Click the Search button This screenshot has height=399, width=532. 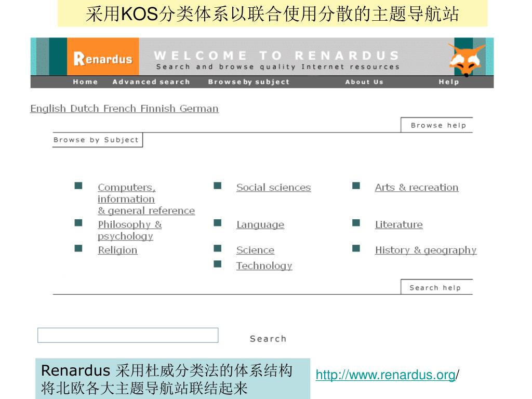click(x=268, y=339)
